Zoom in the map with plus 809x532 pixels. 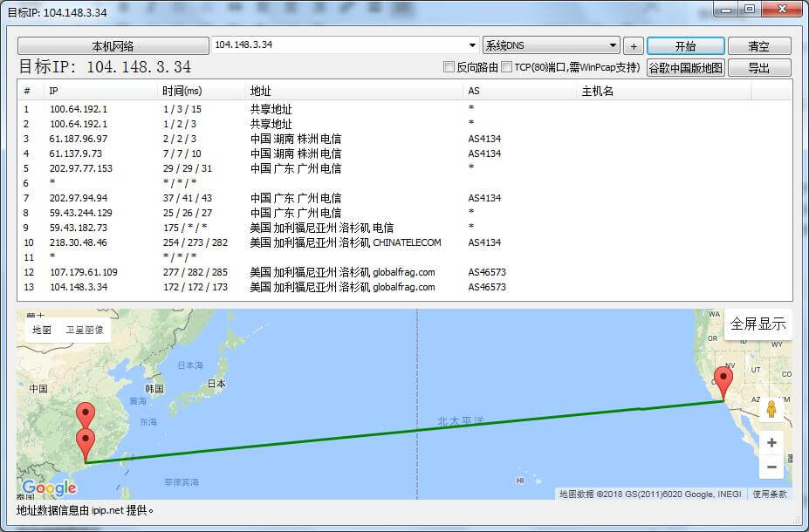point(771,442)
